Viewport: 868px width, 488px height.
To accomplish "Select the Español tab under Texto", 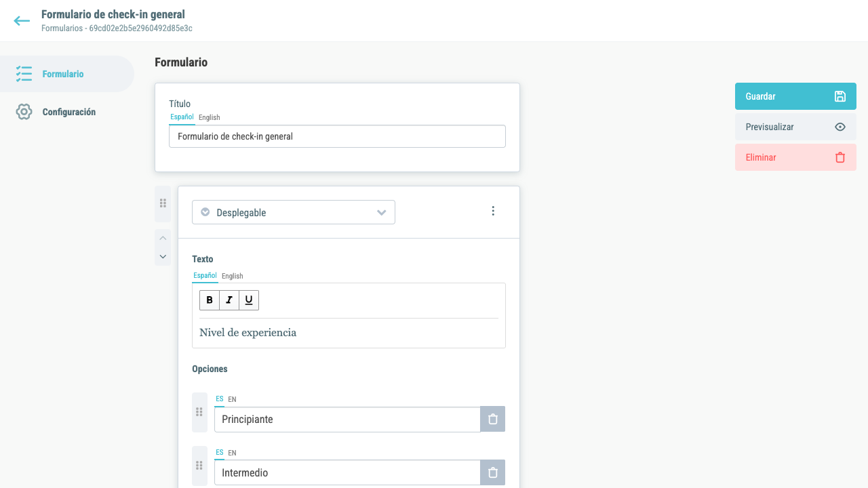I will (205, 276).
